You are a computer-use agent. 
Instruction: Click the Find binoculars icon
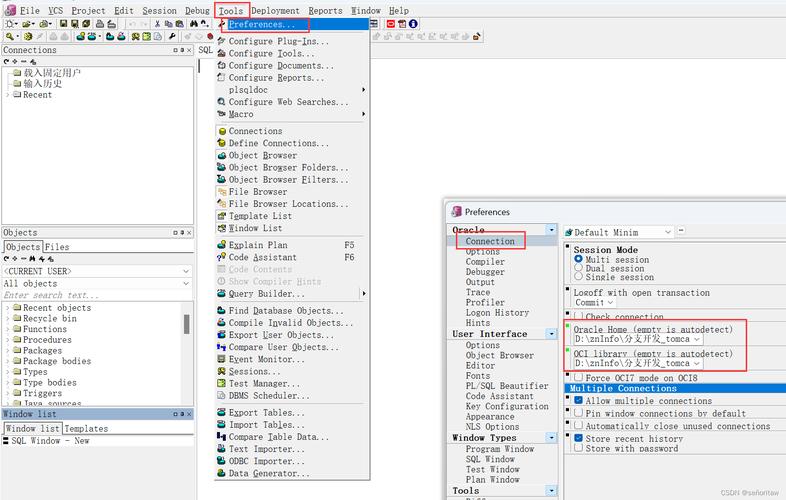(193, 24)
